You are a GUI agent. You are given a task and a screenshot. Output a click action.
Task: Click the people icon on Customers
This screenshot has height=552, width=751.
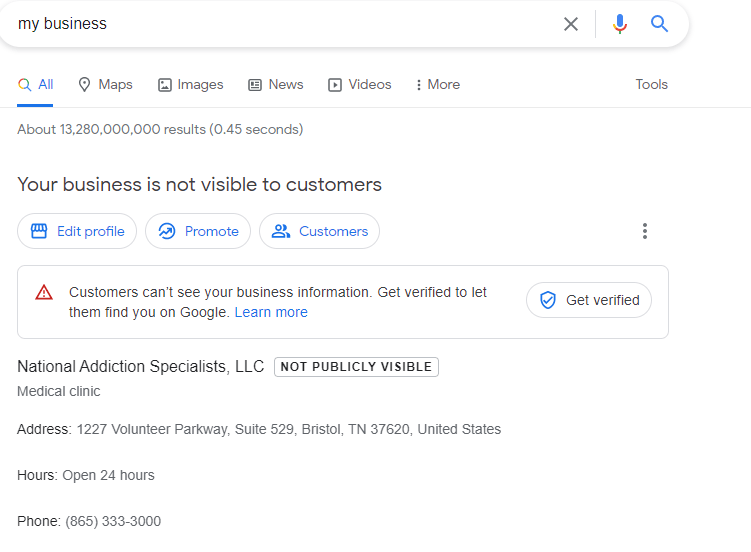(x=281, y=231)
